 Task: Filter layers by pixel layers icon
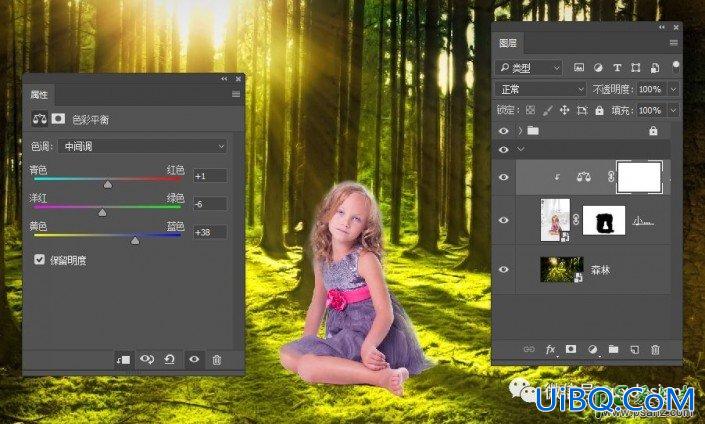[579, 68]
